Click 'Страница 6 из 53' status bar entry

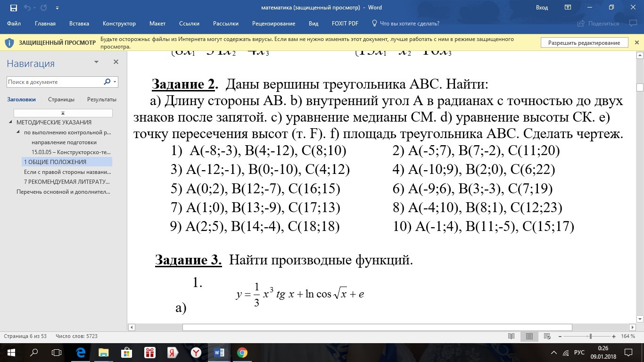(x=25, y=337)
